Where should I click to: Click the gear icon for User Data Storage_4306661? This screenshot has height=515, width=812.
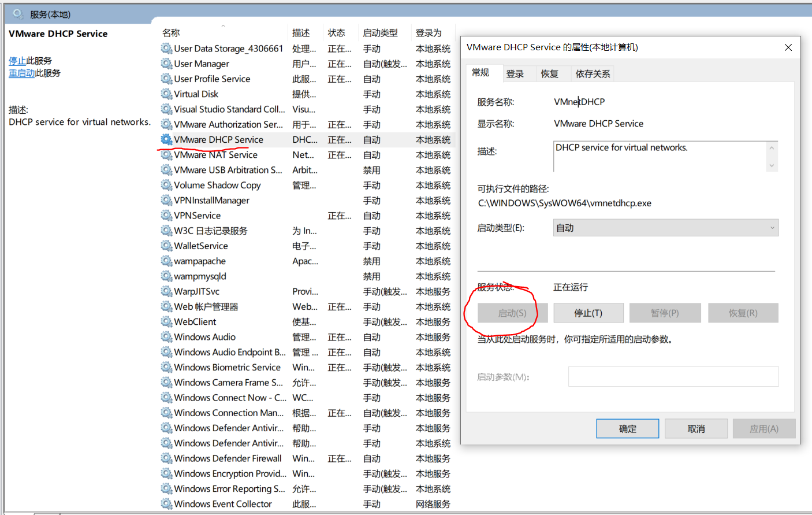tap(167, 49)
